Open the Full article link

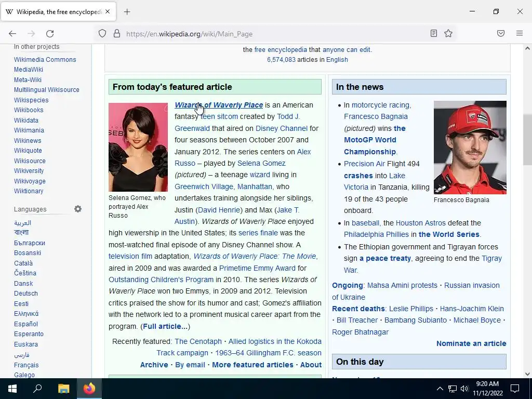[165, 326]
